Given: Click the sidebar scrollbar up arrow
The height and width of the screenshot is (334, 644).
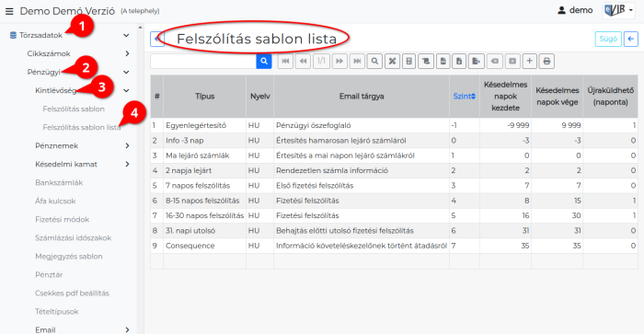Looking at the screenshot, I should pyautogui.click(x=140, y=28).
